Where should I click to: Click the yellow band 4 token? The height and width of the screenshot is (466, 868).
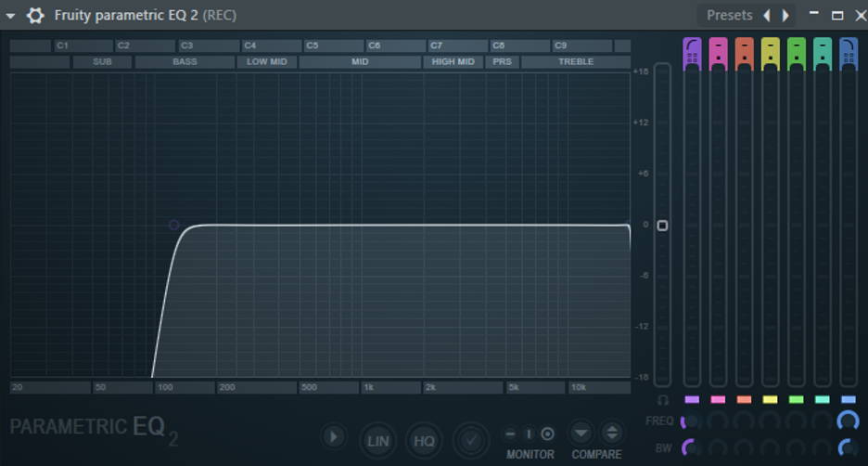770,54
